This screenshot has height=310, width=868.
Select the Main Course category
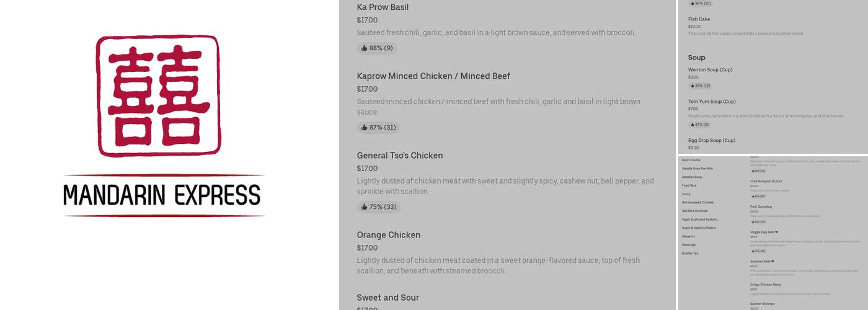coord(691,160)
